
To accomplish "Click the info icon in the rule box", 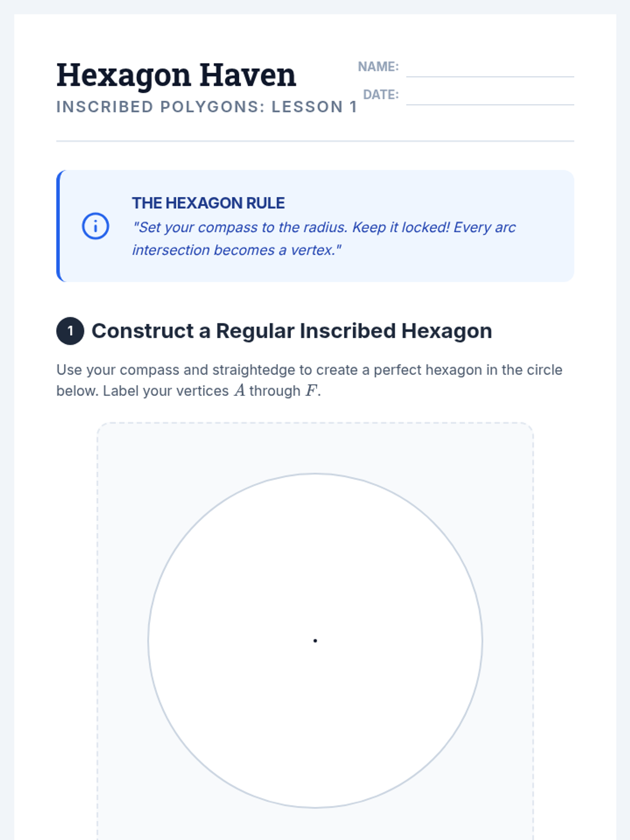I will tap(96, 226).
